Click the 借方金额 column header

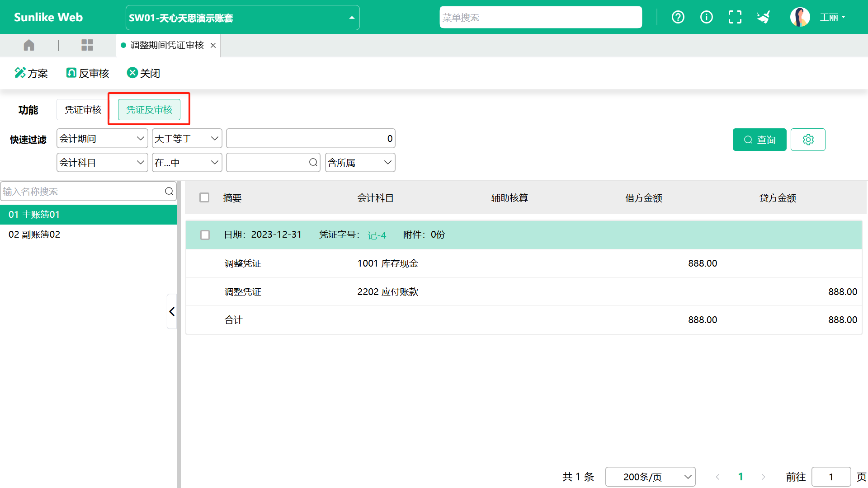644,198
